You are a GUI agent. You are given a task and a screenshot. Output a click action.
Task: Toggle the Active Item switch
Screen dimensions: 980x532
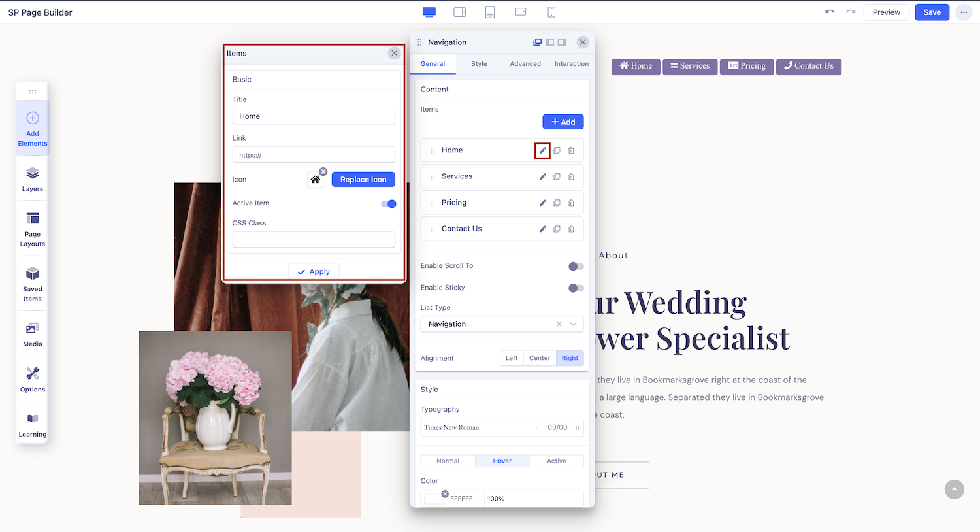point(388,203)
